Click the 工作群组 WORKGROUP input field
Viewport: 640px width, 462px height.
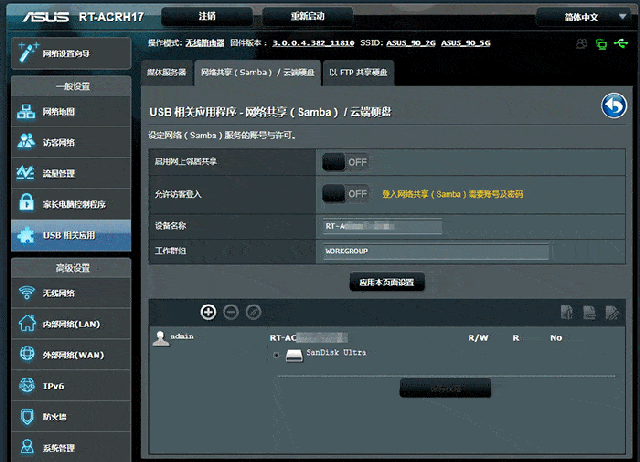tap(436, 252)
